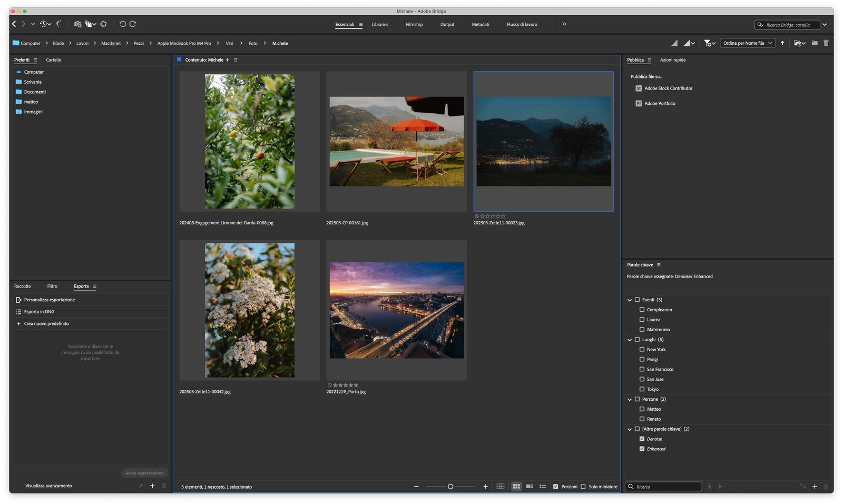
Task: Click the thumbnail size slider handle
Action: pos(450,487)
